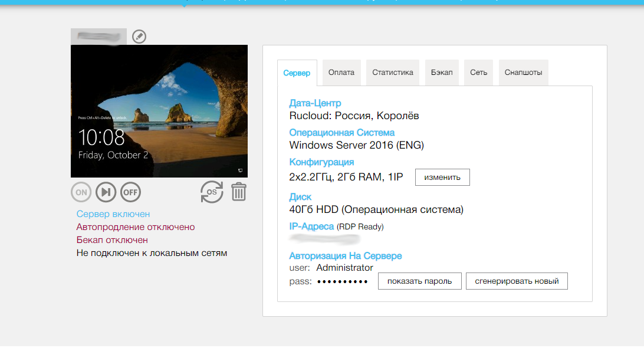This screenshot has width=644, height=348.
Task: Open the Снапшоты tab
Action: tap(523, 73)
